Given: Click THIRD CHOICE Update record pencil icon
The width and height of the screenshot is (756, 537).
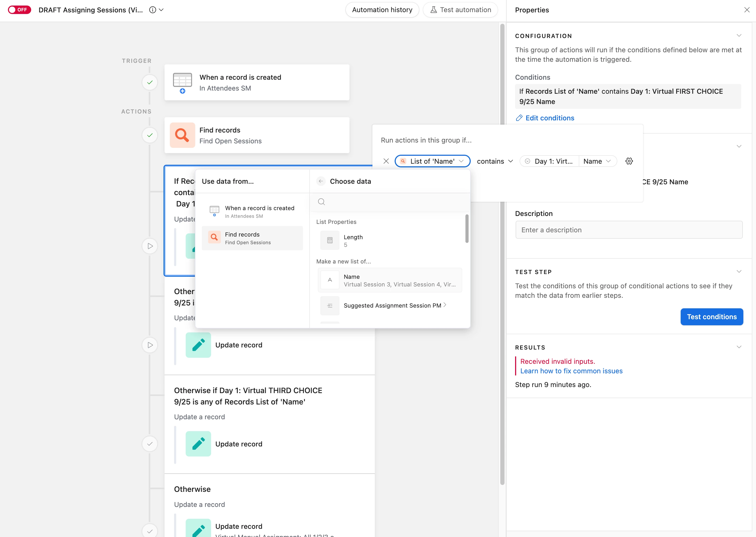Looking at the screenshot, I should click(x=198, y=444).
